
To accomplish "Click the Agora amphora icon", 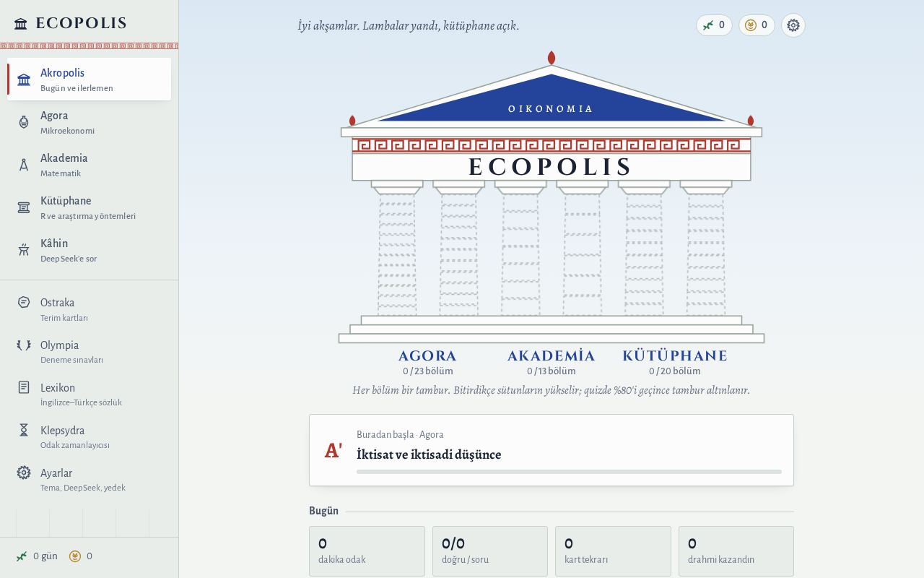I will [24, 122].
